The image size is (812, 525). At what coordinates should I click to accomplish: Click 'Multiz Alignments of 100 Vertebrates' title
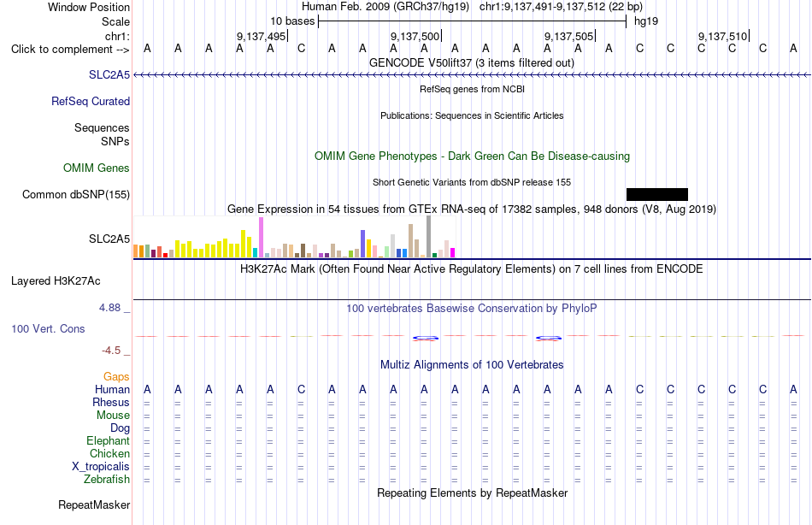point(472,365)
